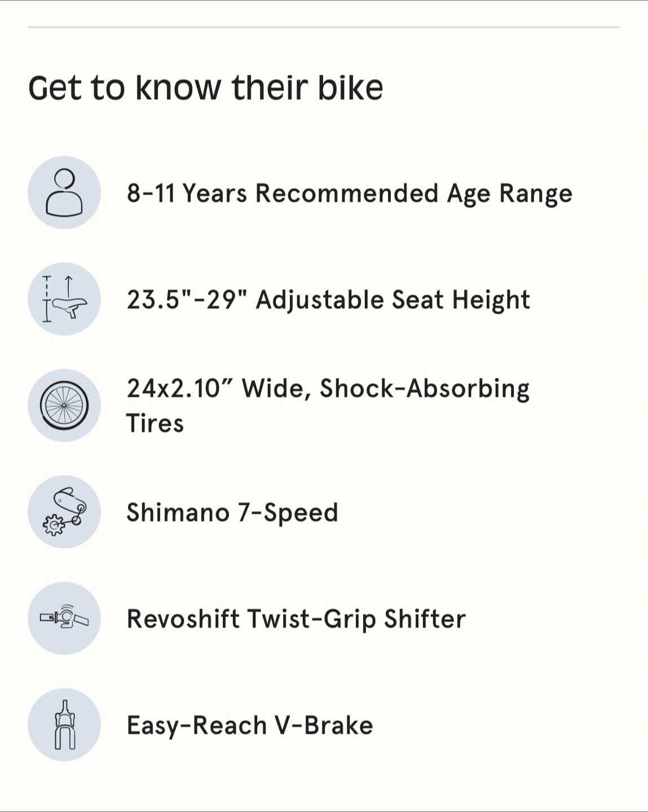Select the '23.5"-29" Adjustable Seat Height' text

[328, 299]
